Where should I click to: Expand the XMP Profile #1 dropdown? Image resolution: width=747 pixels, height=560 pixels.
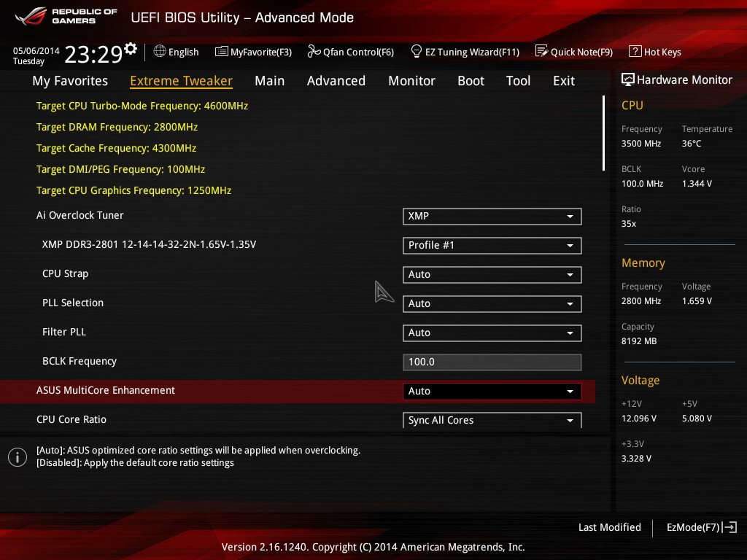[x=492, y=245]
